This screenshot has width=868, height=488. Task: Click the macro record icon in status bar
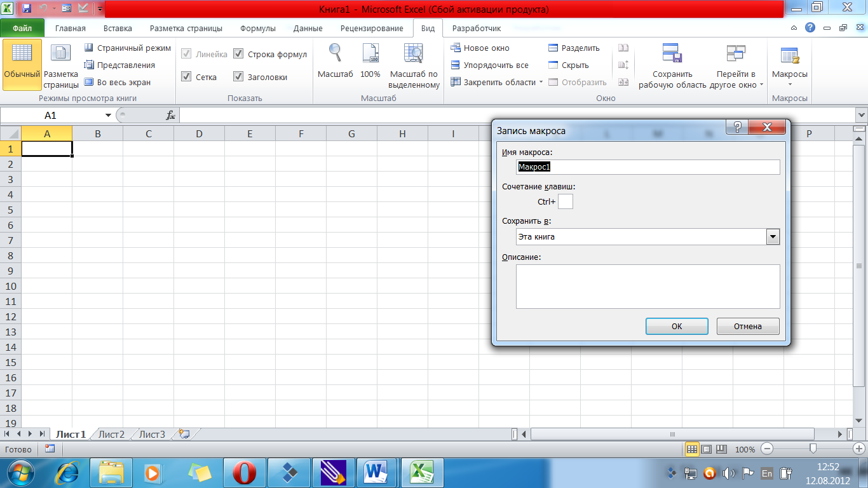(x=50, y=449)
